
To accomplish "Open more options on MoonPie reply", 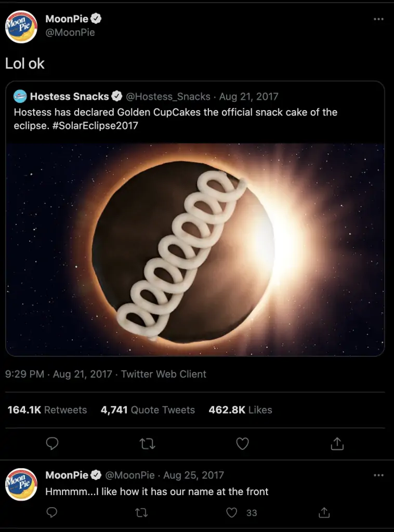I will click(378, 475).
